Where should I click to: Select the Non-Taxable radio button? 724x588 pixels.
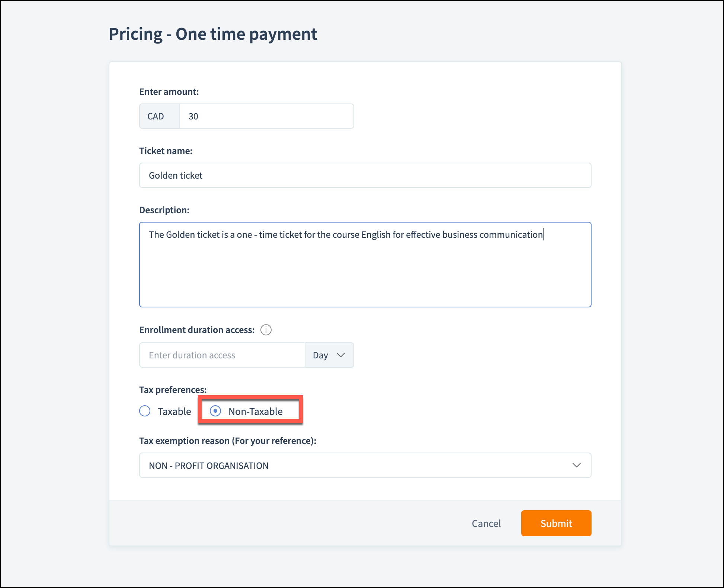pos(215,411)
